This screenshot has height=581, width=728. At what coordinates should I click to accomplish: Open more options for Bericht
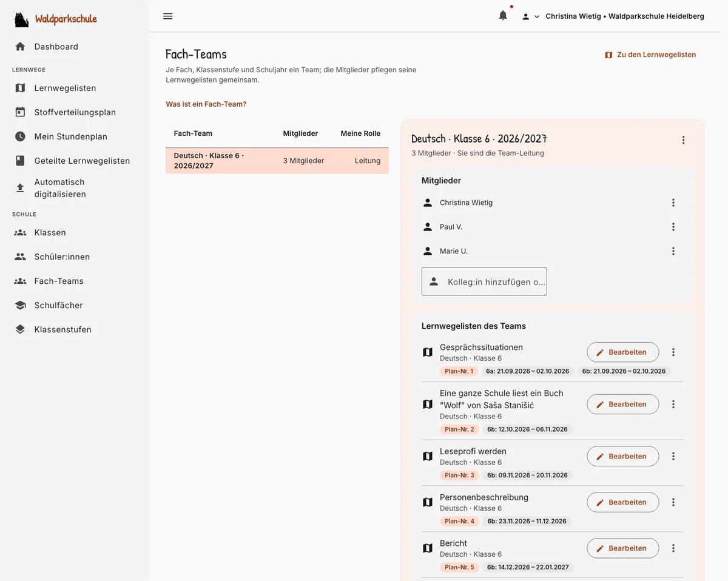673,548
